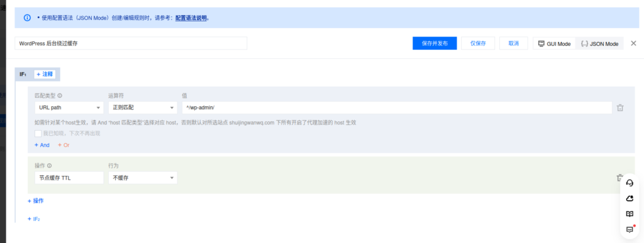Open the 不缓存 behavior dropdown
644x243 pixels.
[x=143, y=178]
